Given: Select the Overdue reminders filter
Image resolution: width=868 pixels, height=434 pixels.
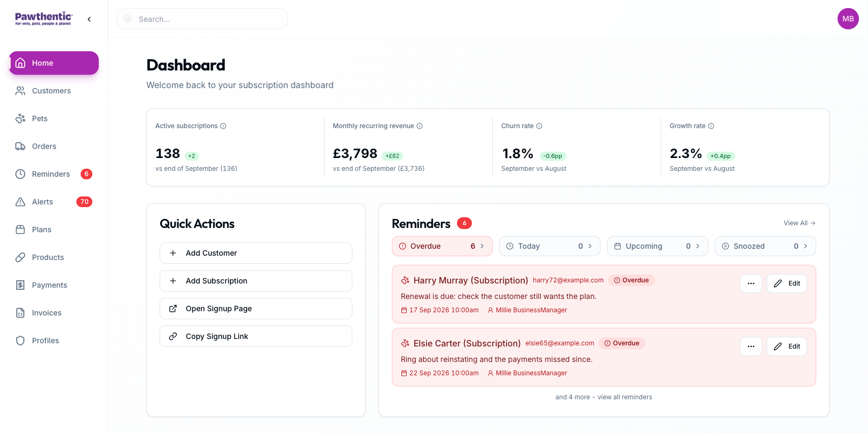Looking at the screenshot, I should (442, 246).
